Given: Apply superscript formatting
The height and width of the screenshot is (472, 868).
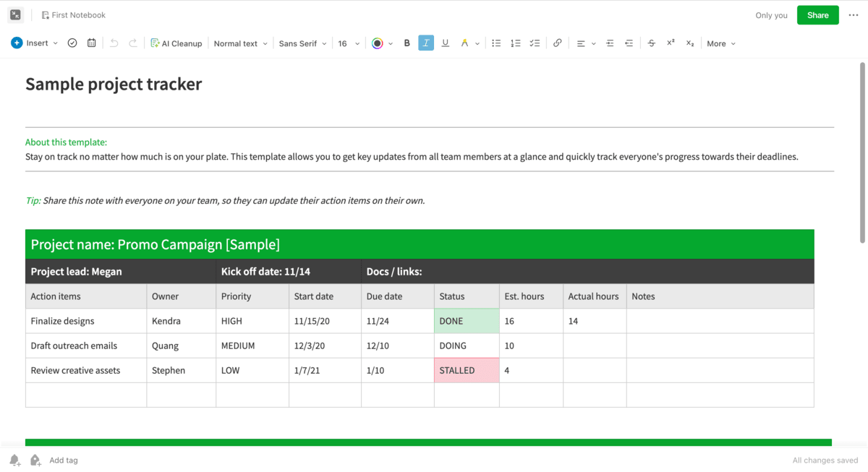Looking at the screenshot, I should [671, 43].
